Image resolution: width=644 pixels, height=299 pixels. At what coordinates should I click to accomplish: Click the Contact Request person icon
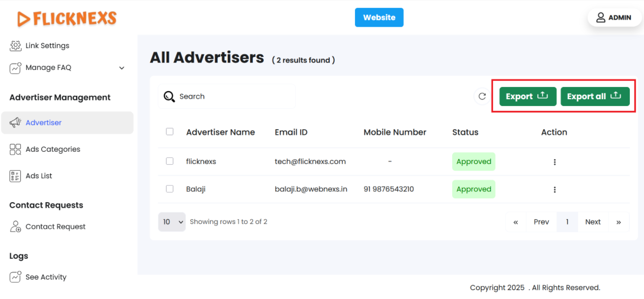[16, 227]
